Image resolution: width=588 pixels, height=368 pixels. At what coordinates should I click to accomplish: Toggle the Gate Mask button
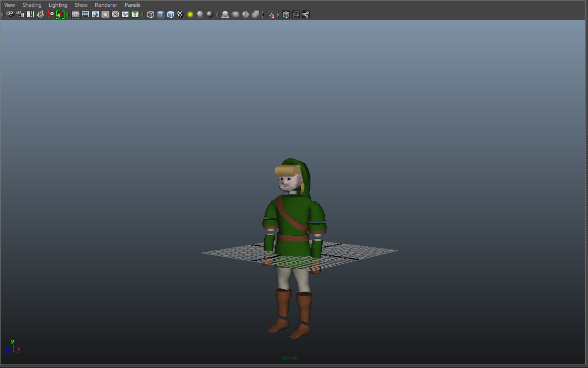click(105, 14)
